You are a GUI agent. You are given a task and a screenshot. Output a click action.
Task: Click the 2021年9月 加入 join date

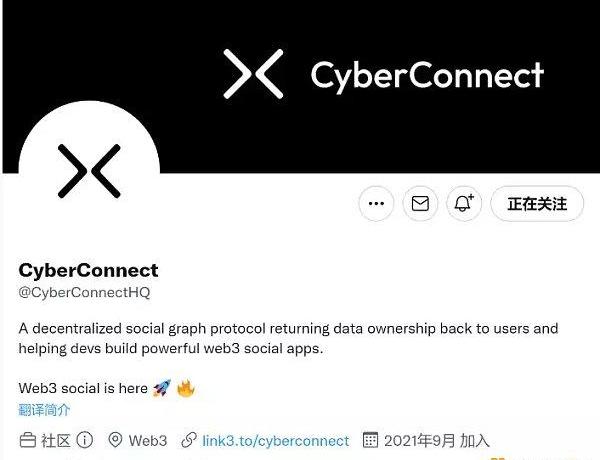coord(438,440)
